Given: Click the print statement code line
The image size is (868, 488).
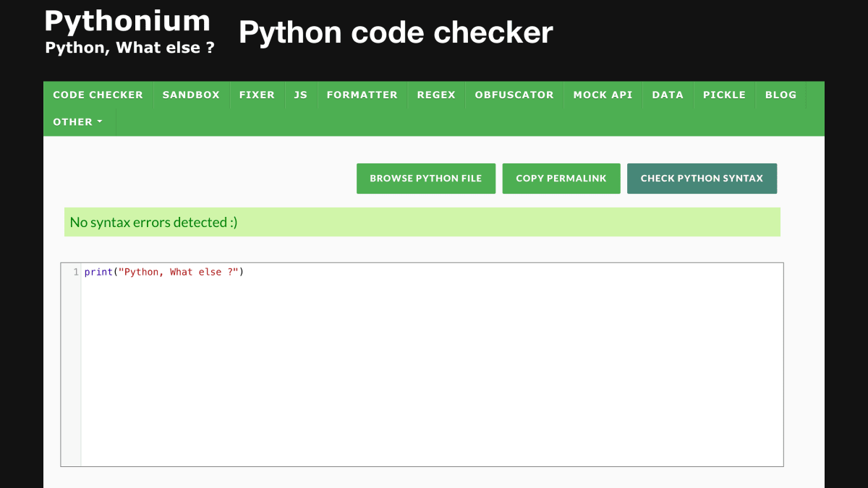Looking at the screenshot, I should pyautogui.click(x=164, y=273).
